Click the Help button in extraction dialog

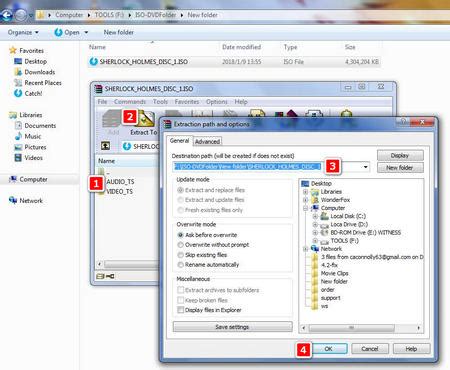coord(411,349)
